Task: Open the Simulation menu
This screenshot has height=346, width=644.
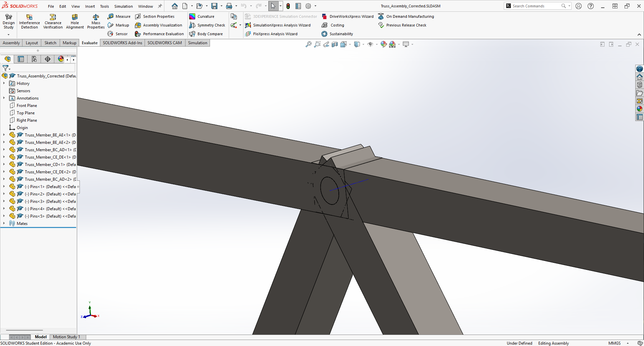Action: pos(123,6)
